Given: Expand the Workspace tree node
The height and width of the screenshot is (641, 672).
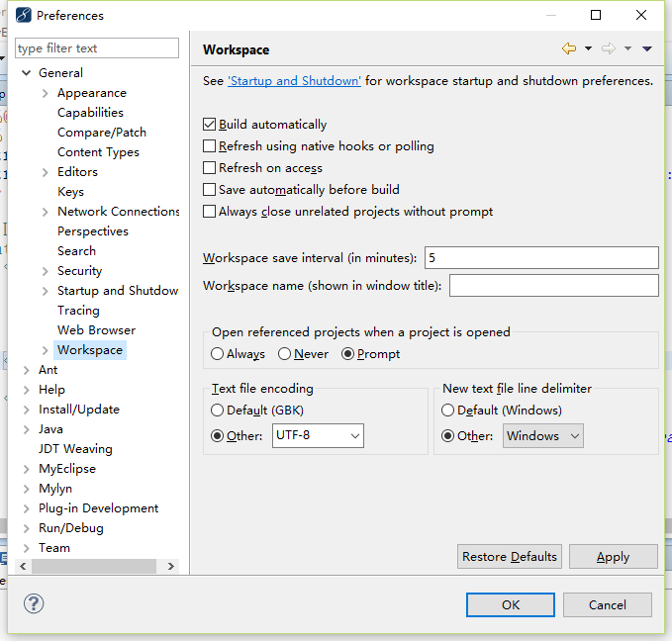Looking at the screenshot, I should coord(46,350).
